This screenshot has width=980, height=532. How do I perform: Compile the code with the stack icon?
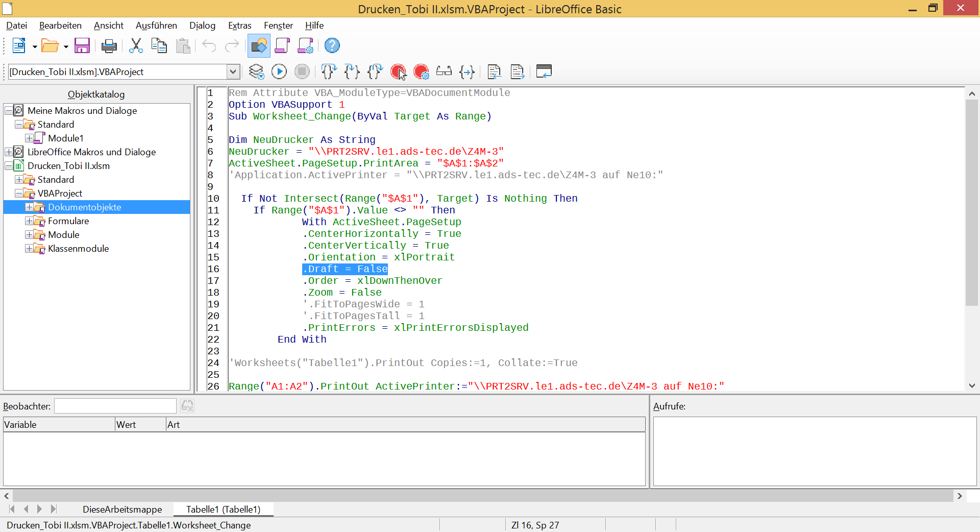(x=256, y=71)
